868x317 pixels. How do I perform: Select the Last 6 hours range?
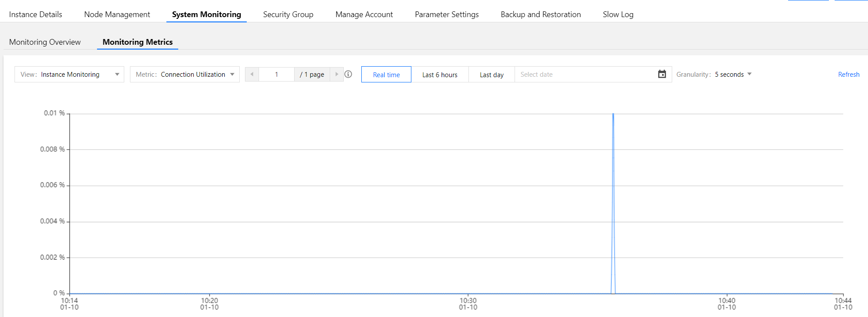click(x=439, y=75)
